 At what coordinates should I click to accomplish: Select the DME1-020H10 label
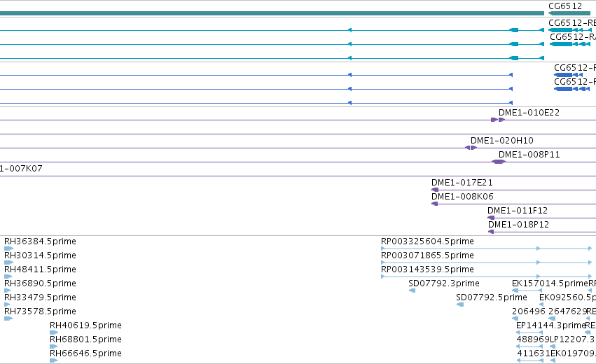pyautogui.click(x=501, y=141)
